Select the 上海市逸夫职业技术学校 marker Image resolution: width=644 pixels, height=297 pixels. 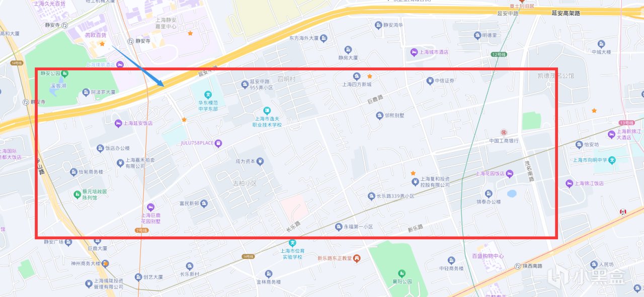[267, 111]
